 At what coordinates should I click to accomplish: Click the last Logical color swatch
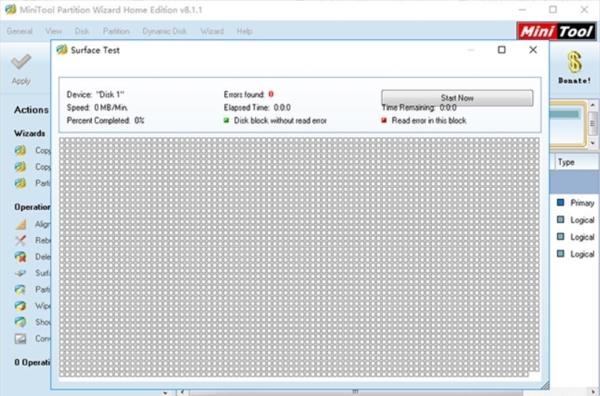click(561, 254)
